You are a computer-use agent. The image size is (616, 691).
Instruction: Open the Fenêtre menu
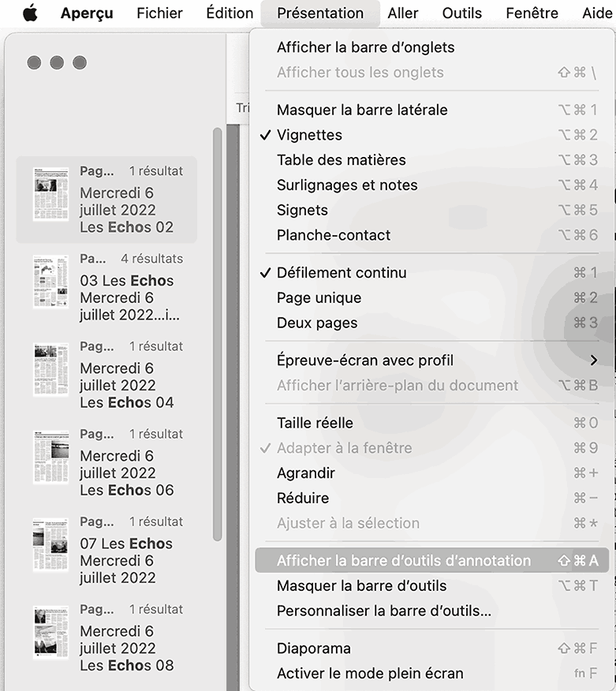click(532, 13)
